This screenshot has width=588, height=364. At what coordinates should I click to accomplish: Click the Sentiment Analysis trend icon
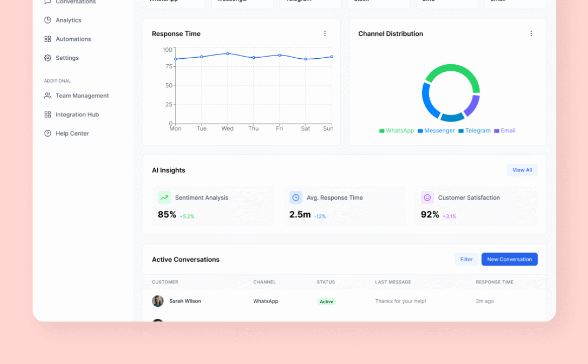coord(164,198)
